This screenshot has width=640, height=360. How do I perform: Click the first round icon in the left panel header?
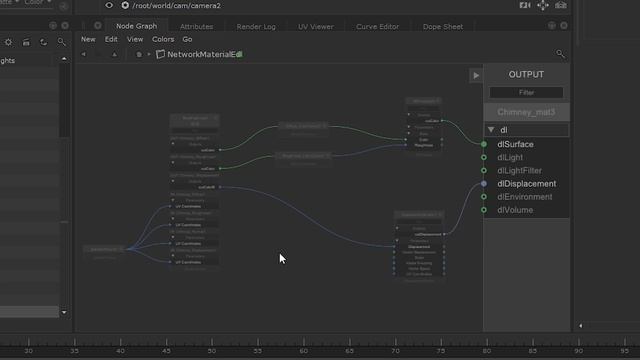(53, 25)
